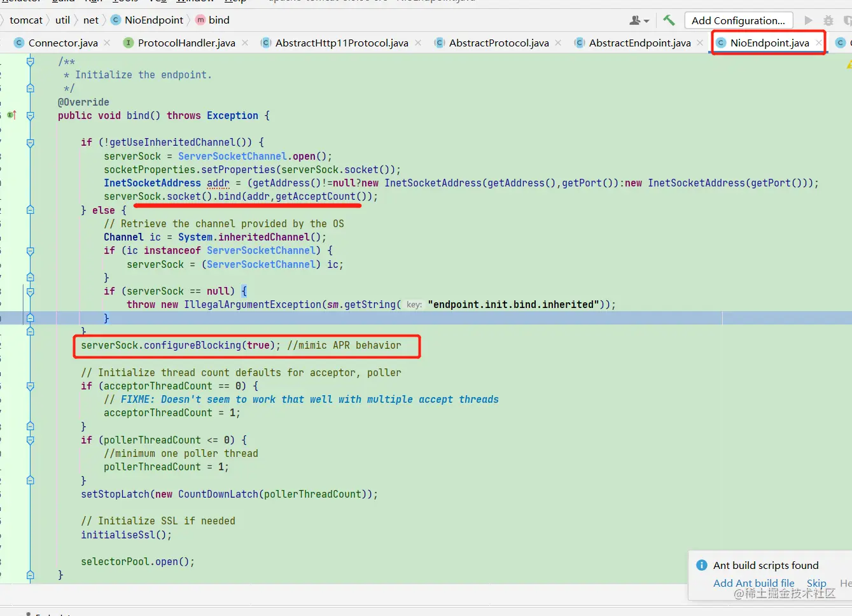Click 'pollerThreadCount = 1;' assignment

(166, 467)
